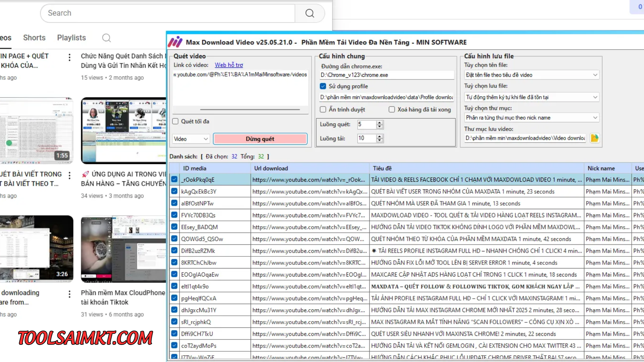
Task: Open the wristwatch video thumbnail
Action: coord(123,249)
